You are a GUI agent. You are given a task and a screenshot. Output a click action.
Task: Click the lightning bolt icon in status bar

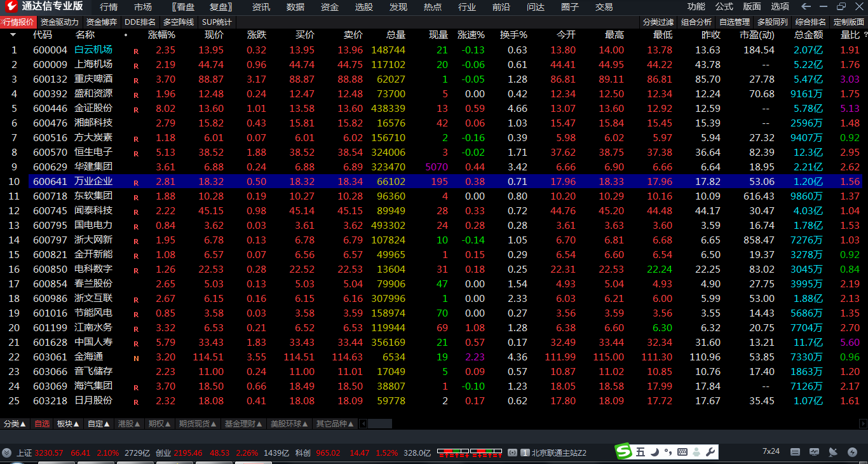(x=852, y=452)
